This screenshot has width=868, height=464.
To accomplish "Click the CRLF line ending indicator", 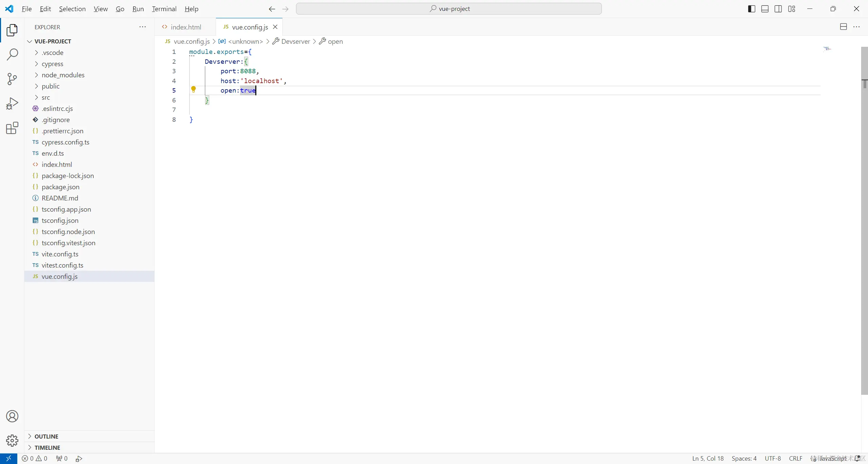I will tap(795, 458).
